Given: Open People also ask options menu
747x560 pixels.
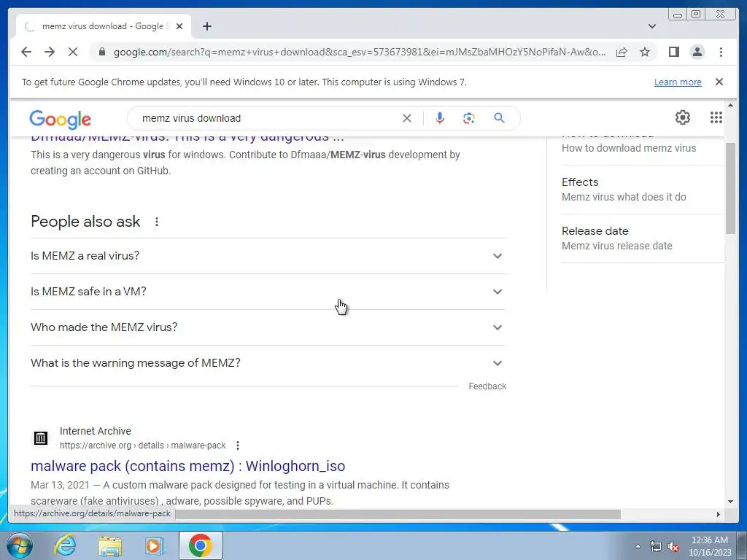Looking at the screenshot, I should (x=156, y=222).
